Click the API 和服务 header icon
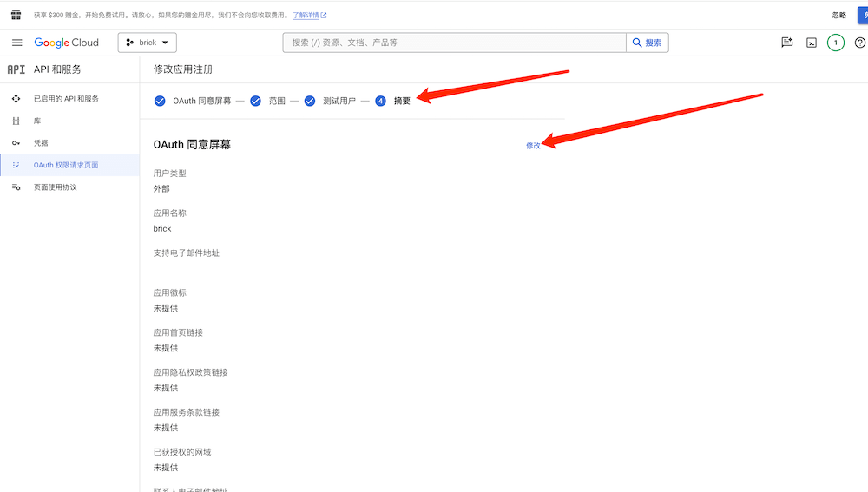The height and width of the screenshot is (492, 868). tap(16, 69)
